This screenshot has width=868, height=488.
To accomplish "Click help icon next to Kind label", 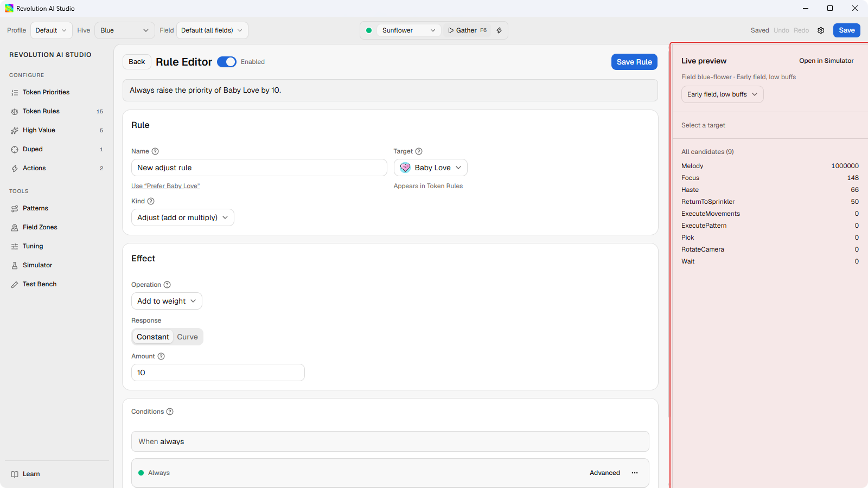I will coord(151,201).
